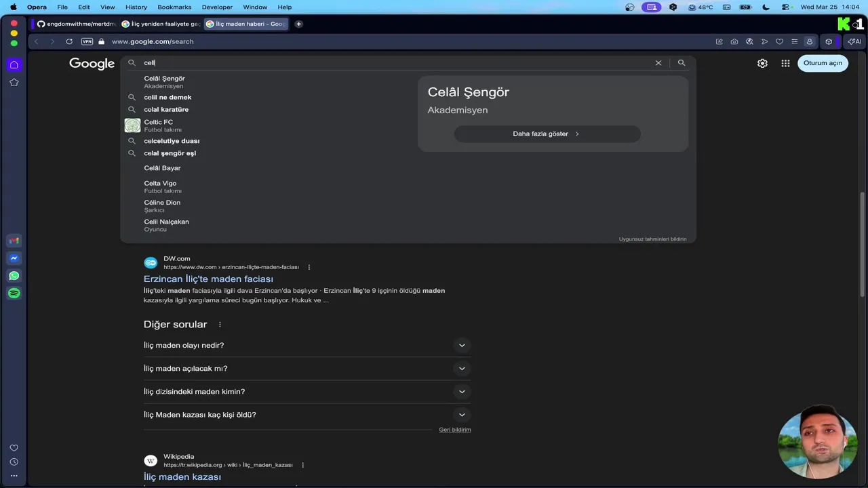Click the translate page icon

749,41
